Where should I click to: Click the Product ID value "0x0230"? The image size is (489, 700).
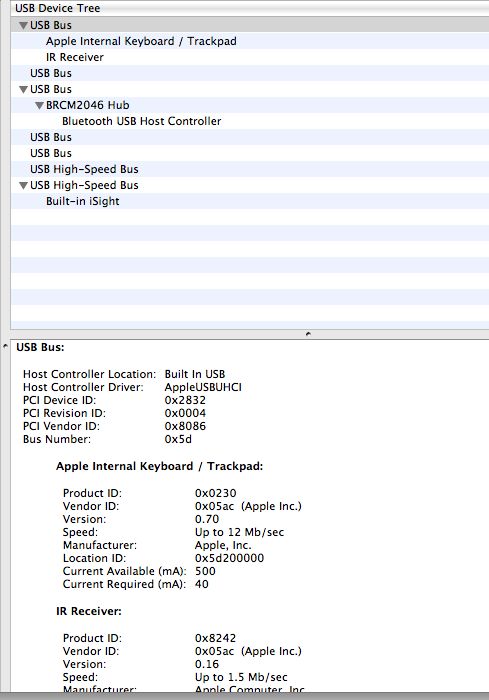(x=215, y=493)
